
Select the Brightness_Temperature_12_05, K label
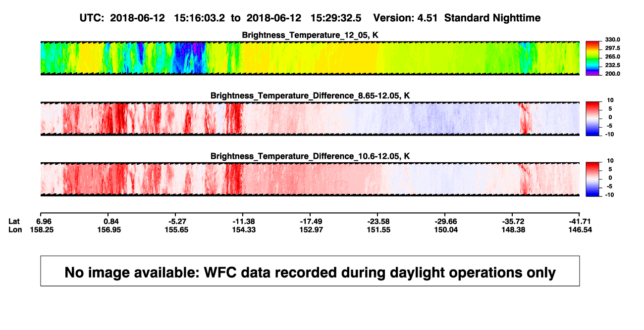pos(310,35)
